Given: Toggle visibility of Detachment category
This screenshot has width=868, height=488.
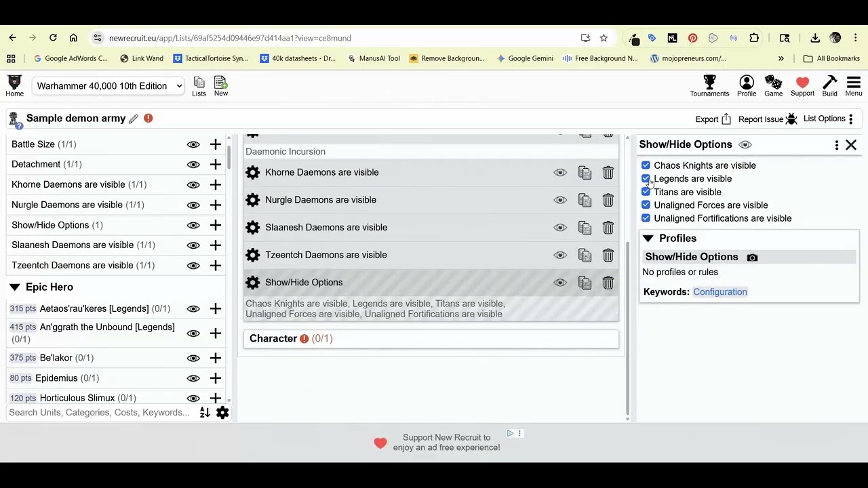Looking at the screenshot, I should click(193, 165).
